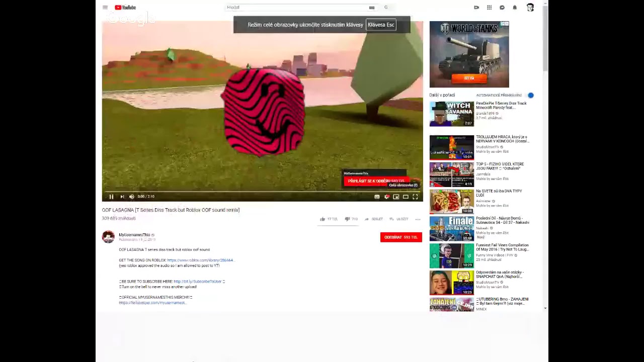This screenshot has height=362, width=644.
Task: Click the 309 689 zhlédnutí view count
Action: pyautogui.click(x=119, y=219)
